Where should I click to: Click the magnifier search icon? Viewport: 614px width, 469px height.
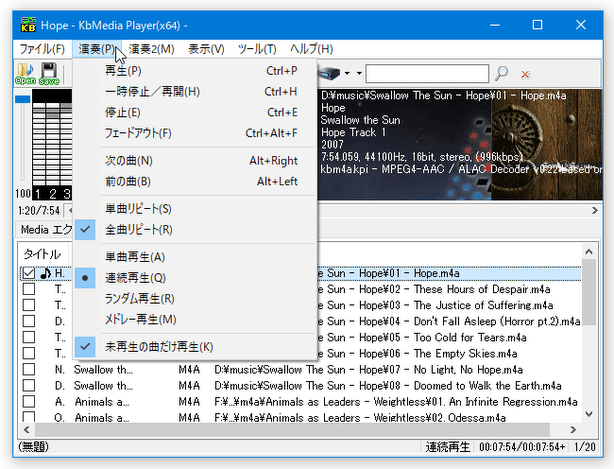pyautogui.click(x=502, y=73)
